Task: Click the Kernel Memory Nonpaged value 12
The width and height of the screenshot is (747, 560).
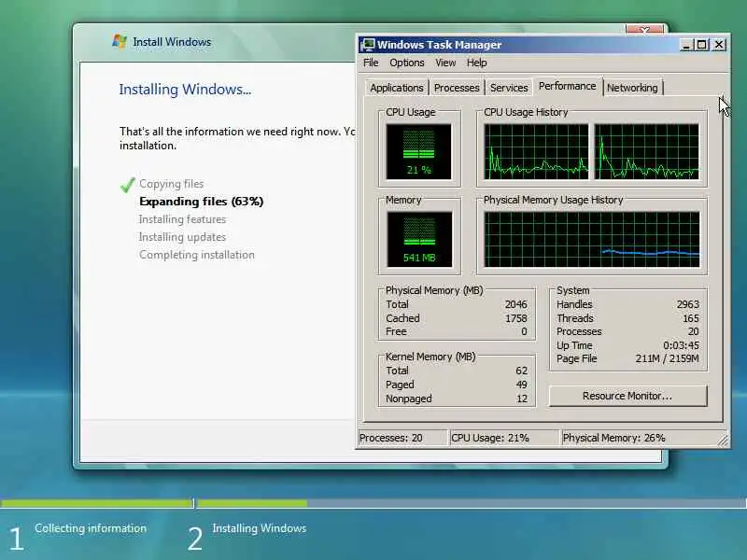Action: click(x=522, y=399)
